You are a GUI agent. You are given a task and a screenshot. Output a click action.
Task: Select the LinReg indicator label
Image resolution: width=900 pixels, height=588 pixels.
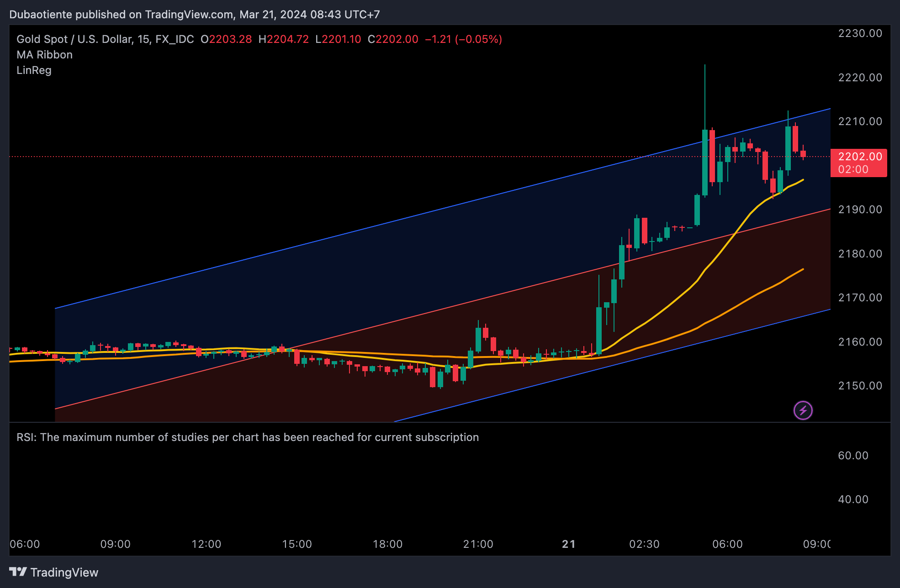click(x=34, y=70)
